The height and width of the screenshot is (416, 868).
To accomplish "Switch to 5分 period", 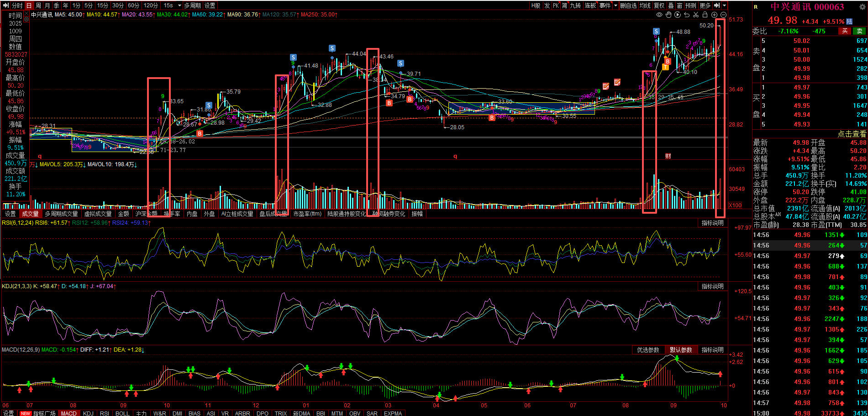I will click(89, 5).
